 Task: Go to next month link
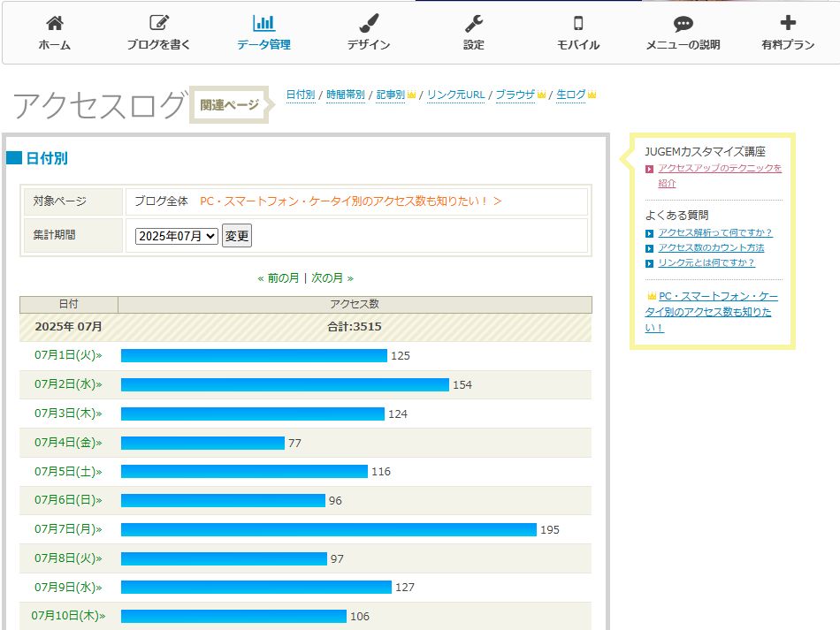(x=332, y=277)
